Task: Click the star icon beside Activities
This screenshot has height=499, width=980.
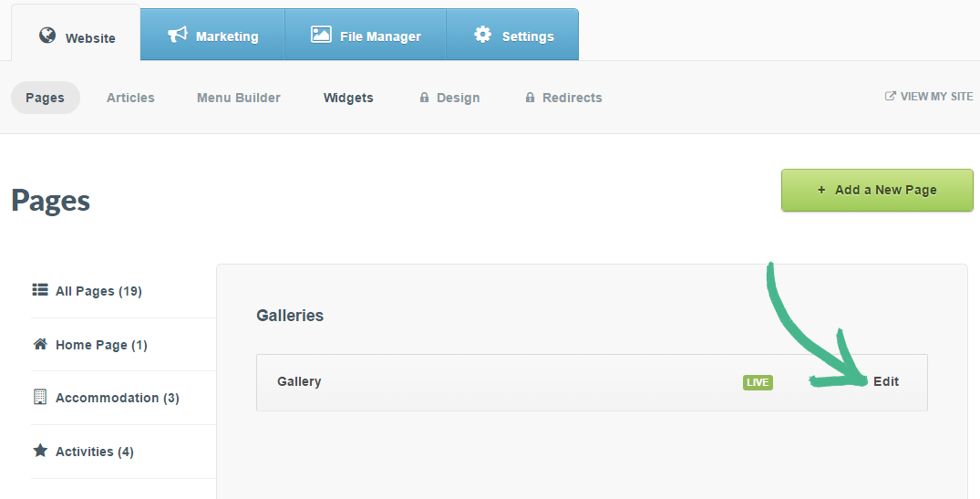Action: click(x=40, y=451)
